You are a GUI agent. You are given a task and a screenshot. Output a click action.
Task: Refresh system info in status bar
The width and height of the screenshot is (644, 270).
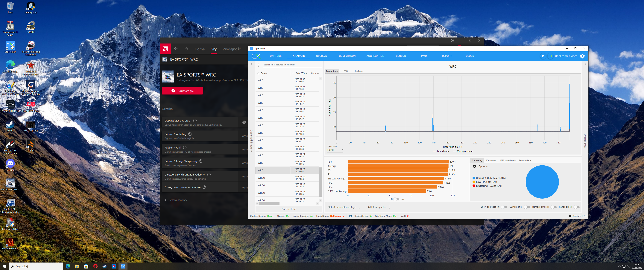pos(350,216)
